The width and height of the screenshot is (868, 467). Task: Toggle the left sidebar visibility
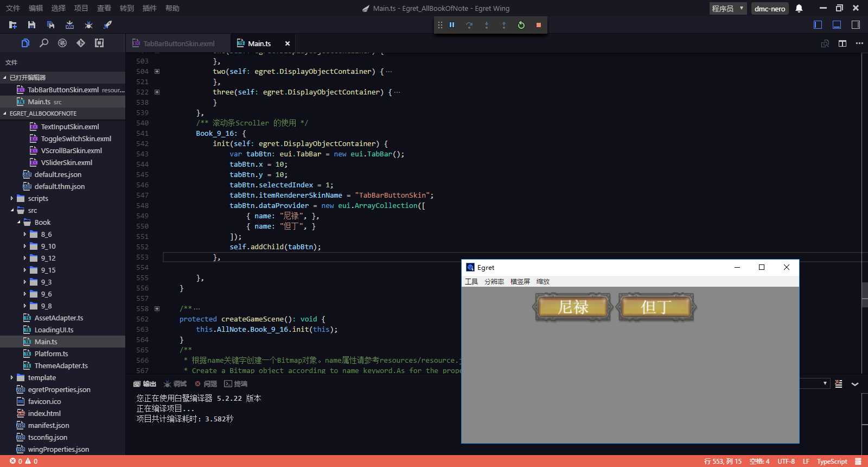tap(818, 25)
